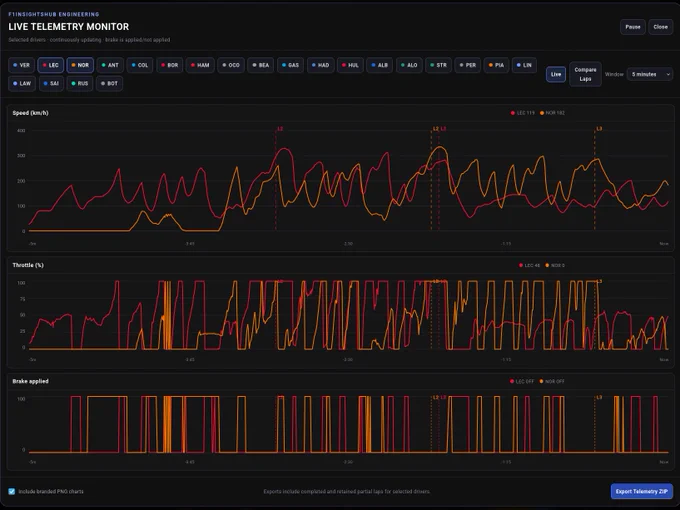Viewport: 680px width, 510px height.
Task: Click the NOR legend entry in Throttle chart
Action: tap(555, 265)
